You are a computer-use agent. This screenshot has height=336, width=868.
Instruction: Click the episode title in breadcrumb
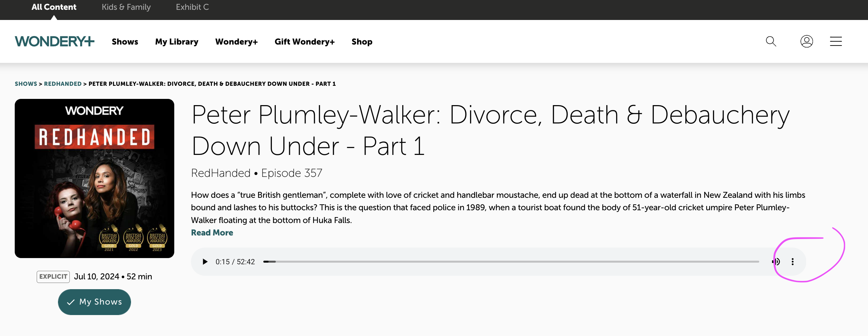coord(212,84)
